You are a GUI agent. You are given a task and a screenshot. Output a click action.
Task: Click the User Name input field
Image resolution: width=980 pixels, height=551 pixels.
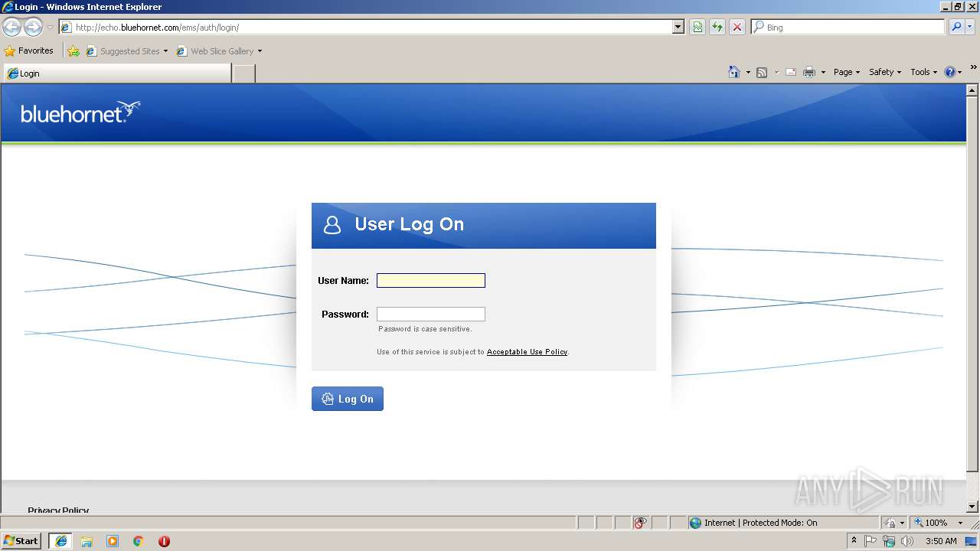pyautogui.click(x=431, y=281)
